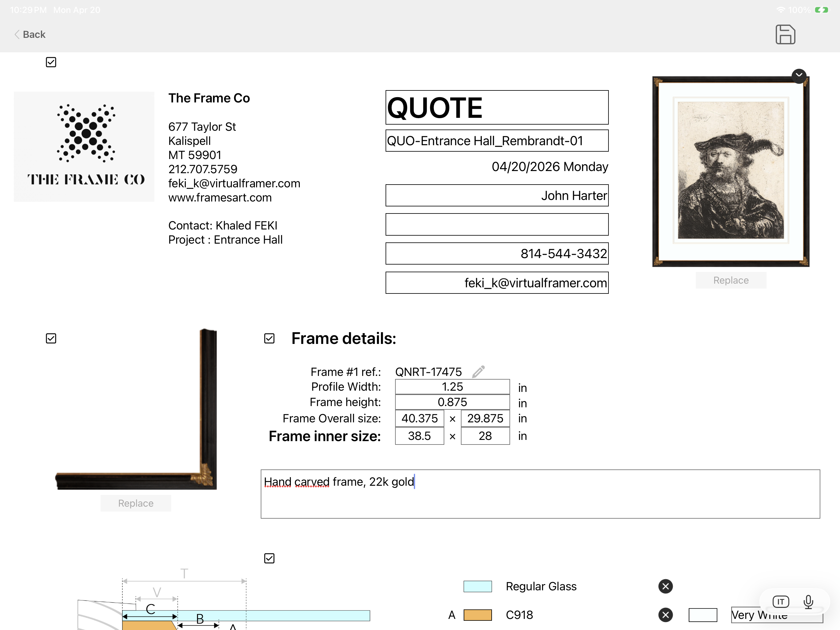The height and width of the screenshot is (630, 840).
Task: Select the Regular Glass color swatch
Action: tap(477, 586)
